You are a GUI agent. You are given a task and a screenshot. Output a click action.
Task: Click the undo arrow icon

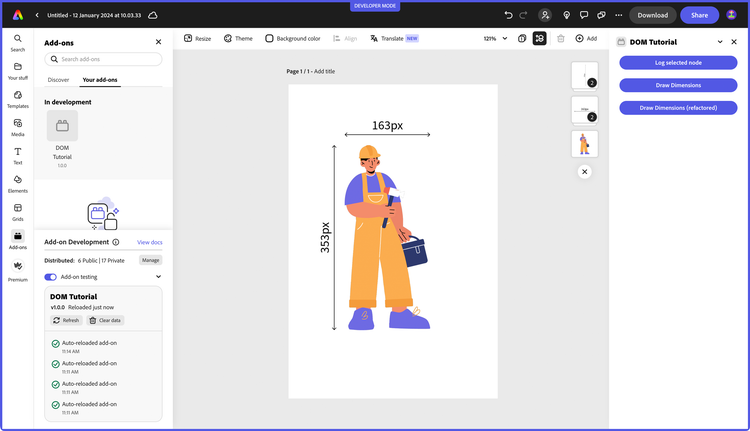pyautogui.click(x=509, y=15)
